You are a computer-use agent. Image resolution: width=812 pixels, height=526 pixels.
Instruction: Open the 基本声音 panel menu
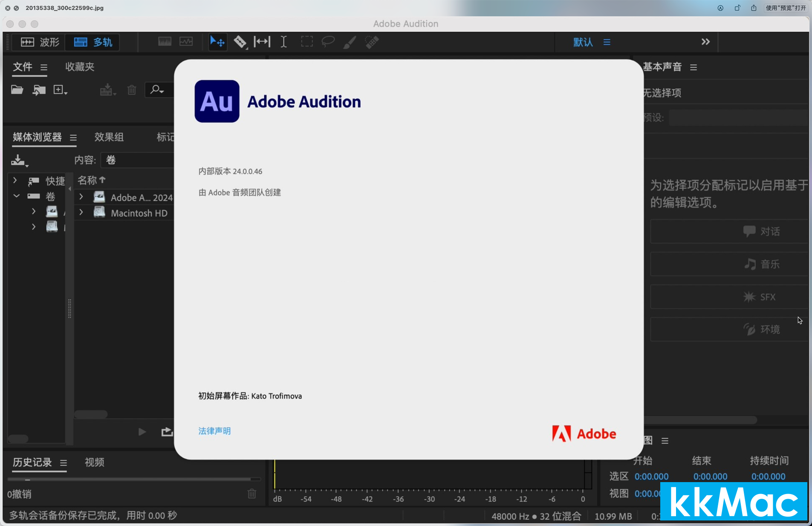(x=694, y=67)
